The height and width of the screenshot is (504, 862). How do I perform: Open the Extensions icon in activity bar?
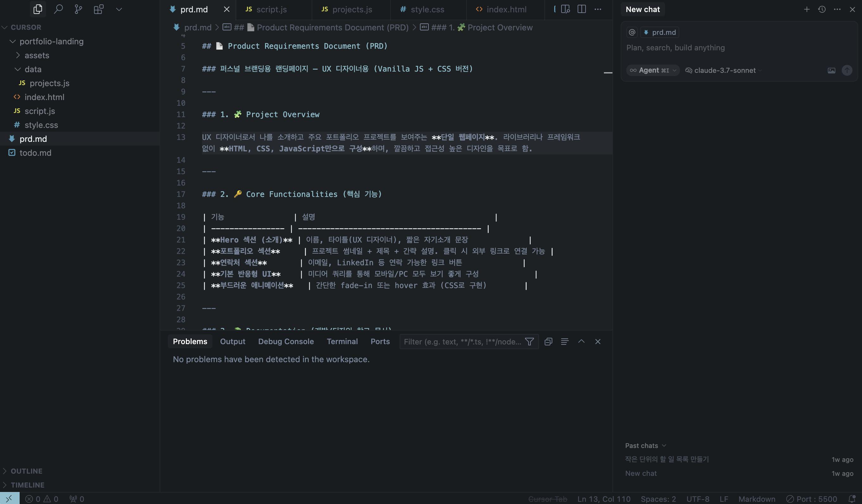point(98,9)
